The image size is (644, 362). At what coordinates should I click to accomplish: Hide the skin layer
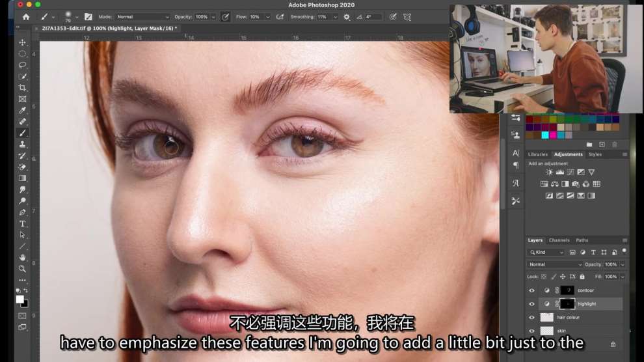[x=531, y=330]
